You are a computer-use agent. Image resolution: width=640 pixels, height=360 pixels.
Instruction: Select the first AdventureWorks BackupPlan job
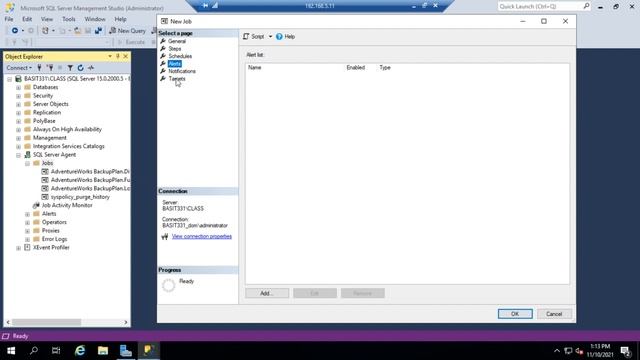90,171
